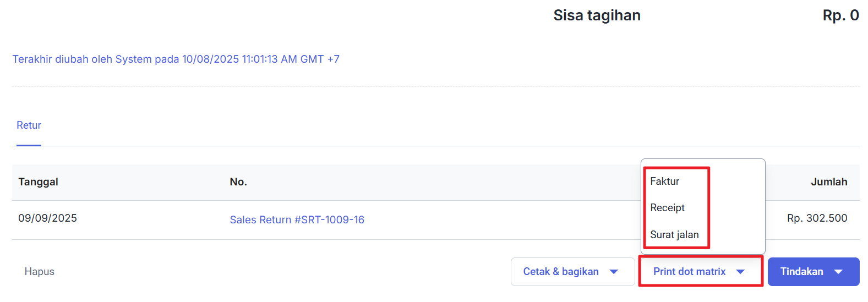
Task: Click the Sisa tagihan label
Action: click(597, 15)
